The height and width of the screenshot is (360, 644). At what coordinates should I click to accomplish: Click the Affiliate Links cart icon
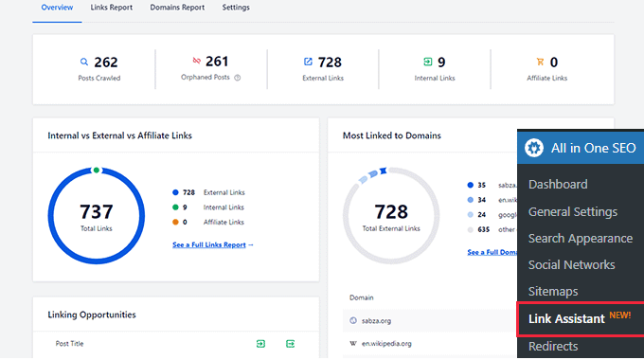[x=540, y=62]
